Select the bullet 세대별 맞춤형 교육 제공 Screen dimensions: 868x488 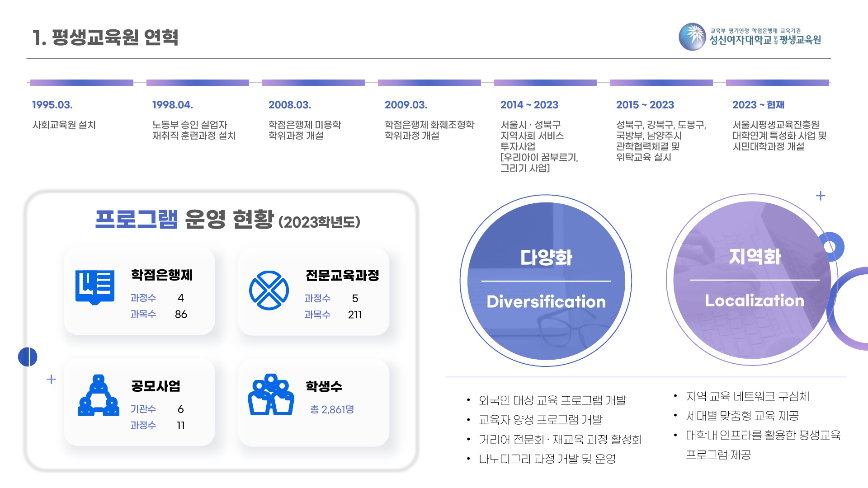742,416
